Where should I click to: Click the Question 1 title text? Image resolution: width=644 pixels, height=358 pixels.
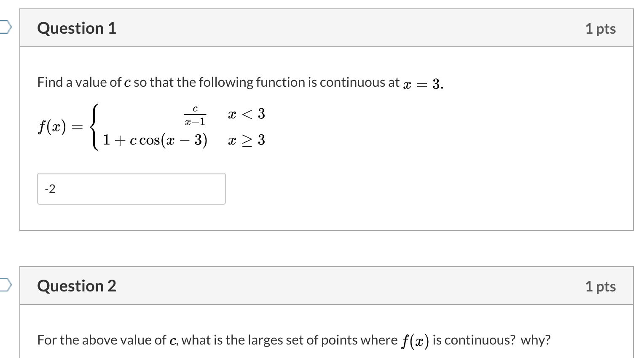(76, 28)
